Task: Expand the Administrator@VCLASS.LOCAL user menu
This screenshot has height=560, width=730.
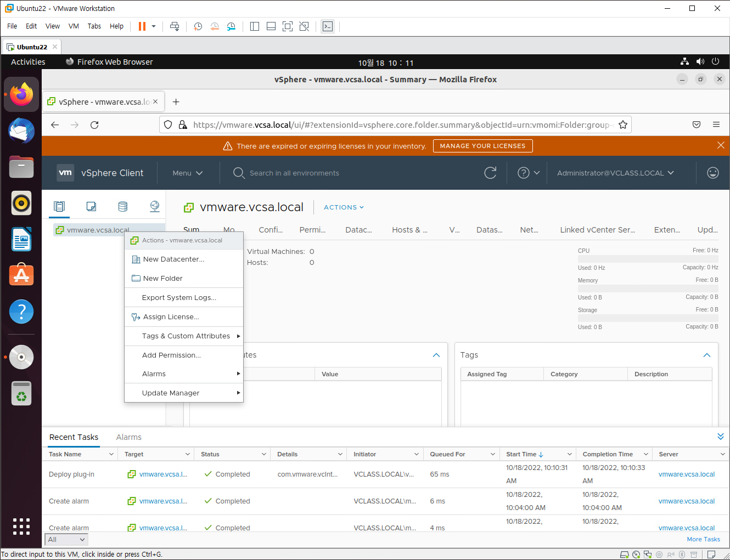Action: click(615, 173)
